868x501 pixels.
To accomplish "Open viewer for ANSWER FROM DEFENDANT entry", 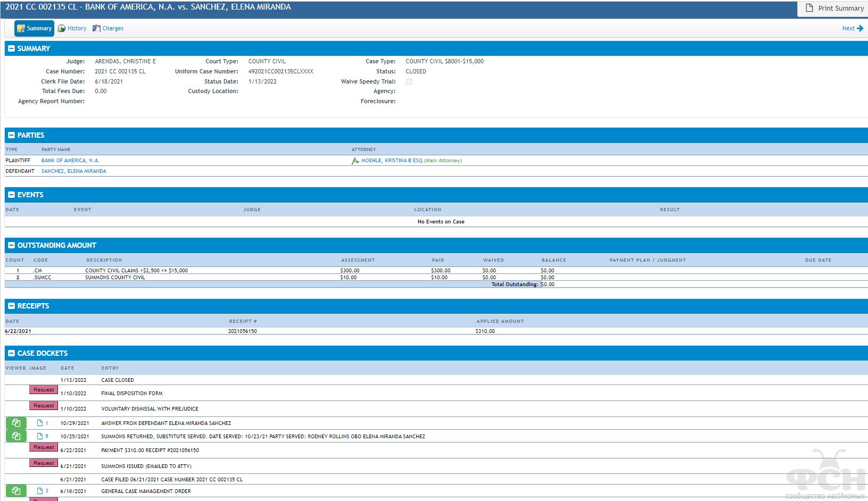I will (x=16, y=423).
